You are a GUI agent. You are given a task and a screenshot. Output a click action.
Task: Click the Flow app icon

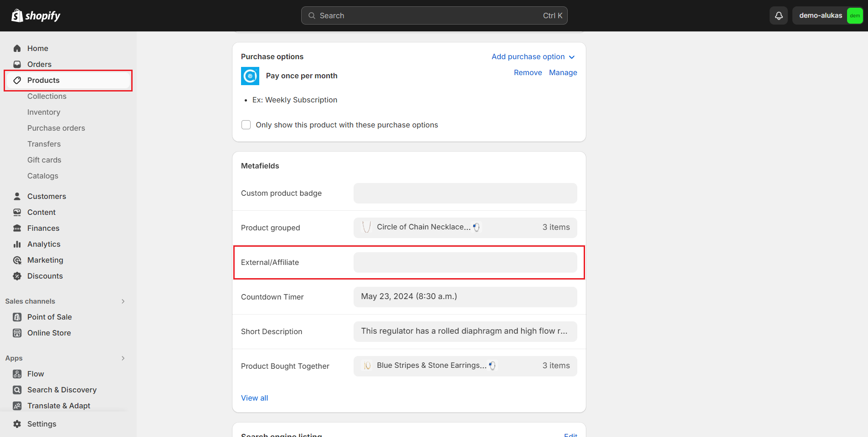17,374
